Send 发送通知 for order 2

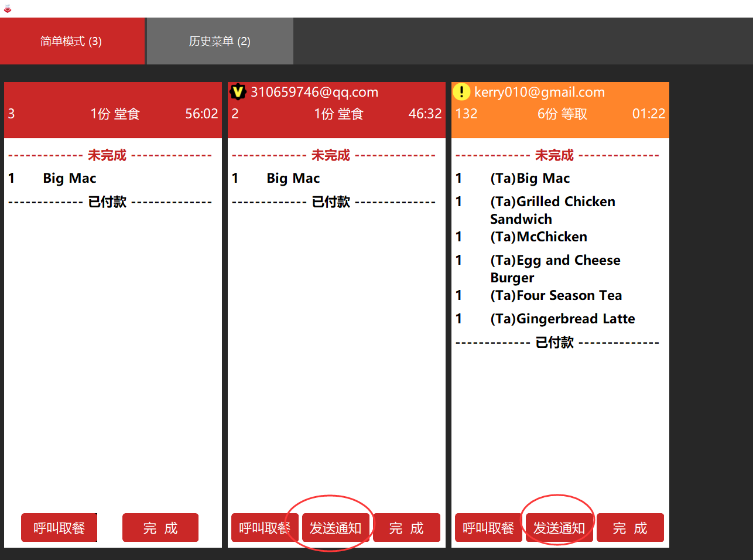pos(336,528)
